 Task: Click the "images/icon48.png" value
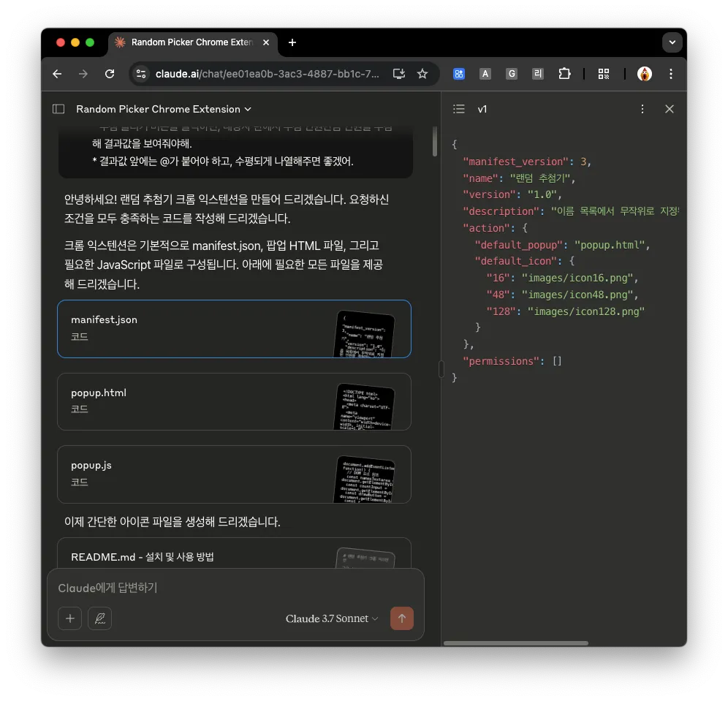click(577, 295)
